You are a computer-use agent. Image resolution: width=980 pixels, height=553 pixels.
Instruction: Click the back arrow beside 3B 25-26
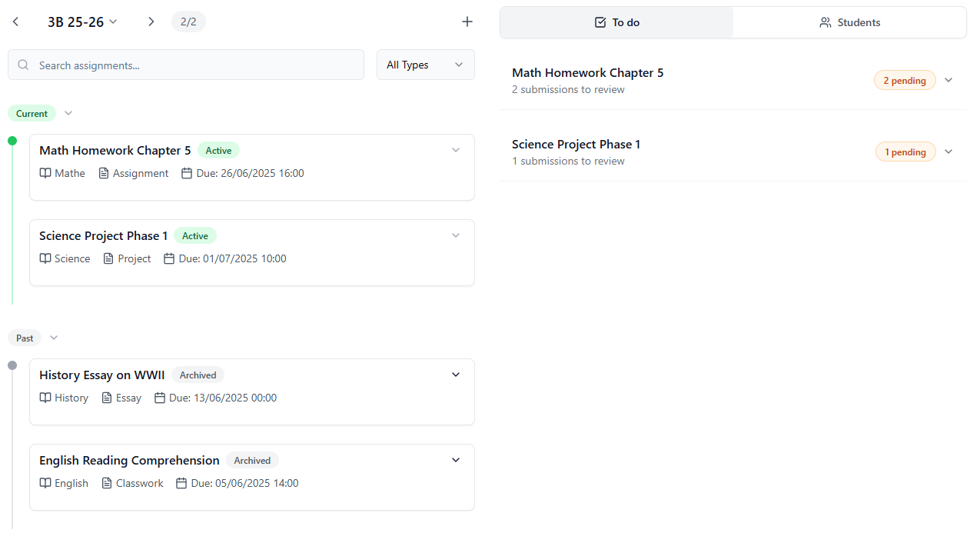point(15,22)
